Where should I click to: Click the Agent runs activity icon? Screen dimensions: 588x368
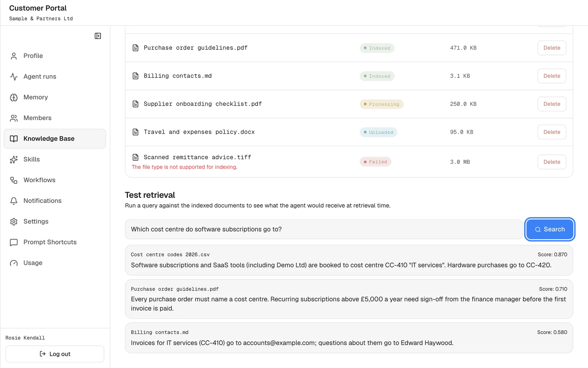[x=14, y=77]
